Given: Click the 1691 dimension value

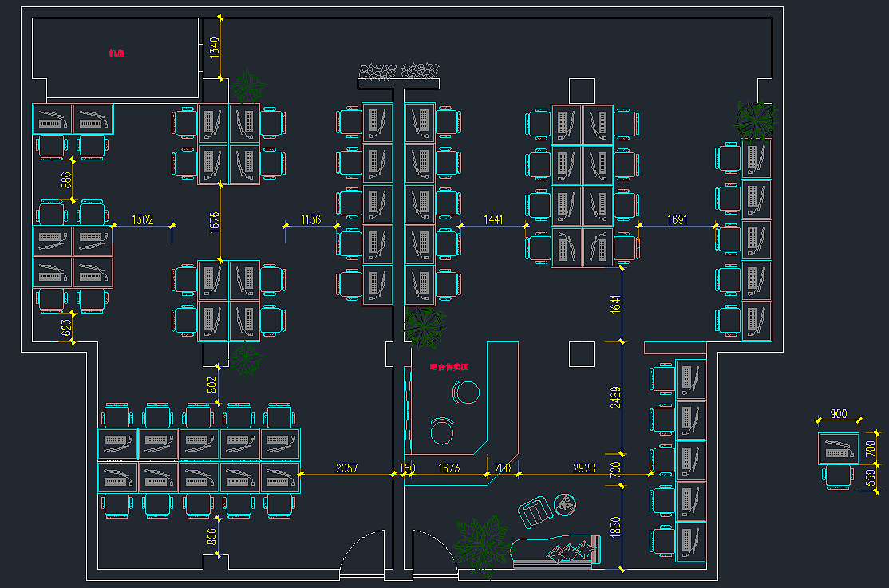Looking at the screenshot, I should coord(677,219).
